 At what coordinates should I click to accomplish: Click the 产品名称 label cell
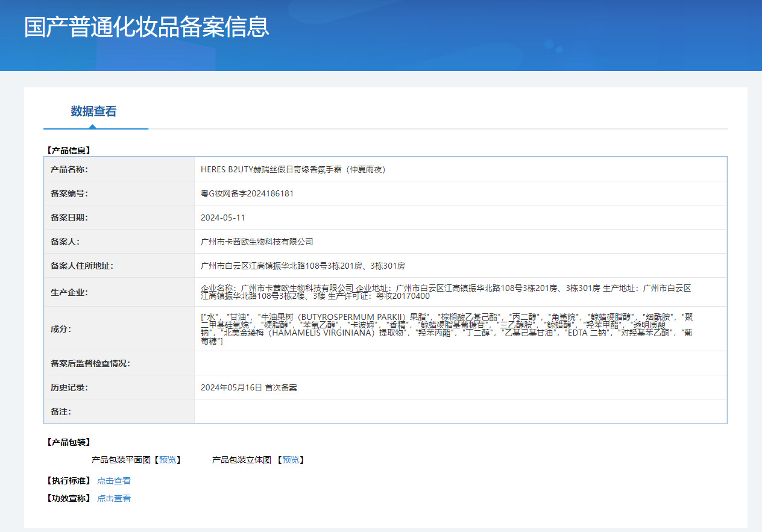coord(119,169)
